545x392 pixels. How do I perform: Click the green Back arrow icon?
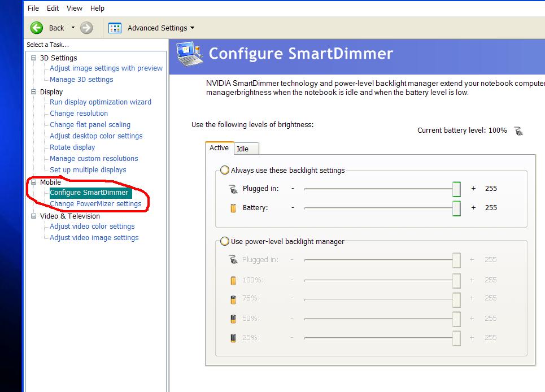click(37, 28)
